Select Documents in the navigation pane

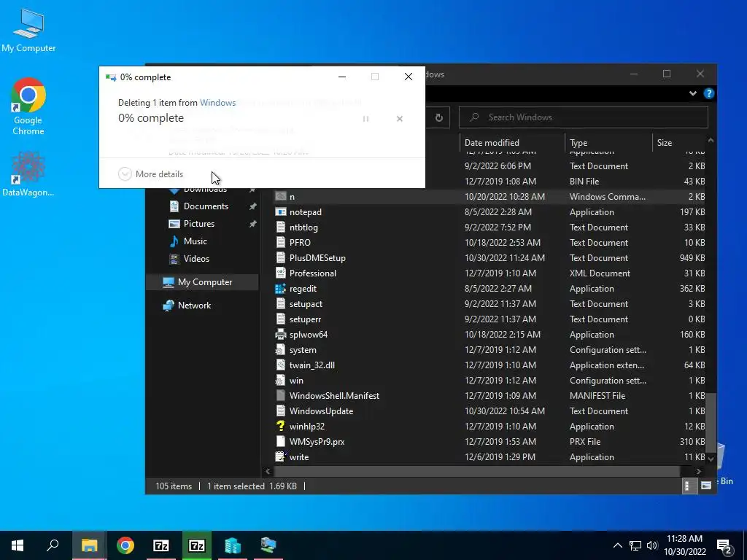tap(206, 206)
